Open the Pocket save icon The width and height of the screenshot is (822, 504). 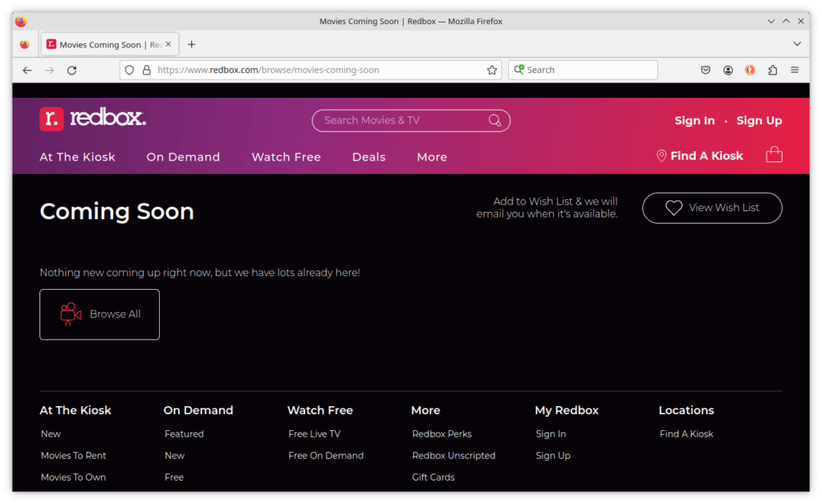706,70
